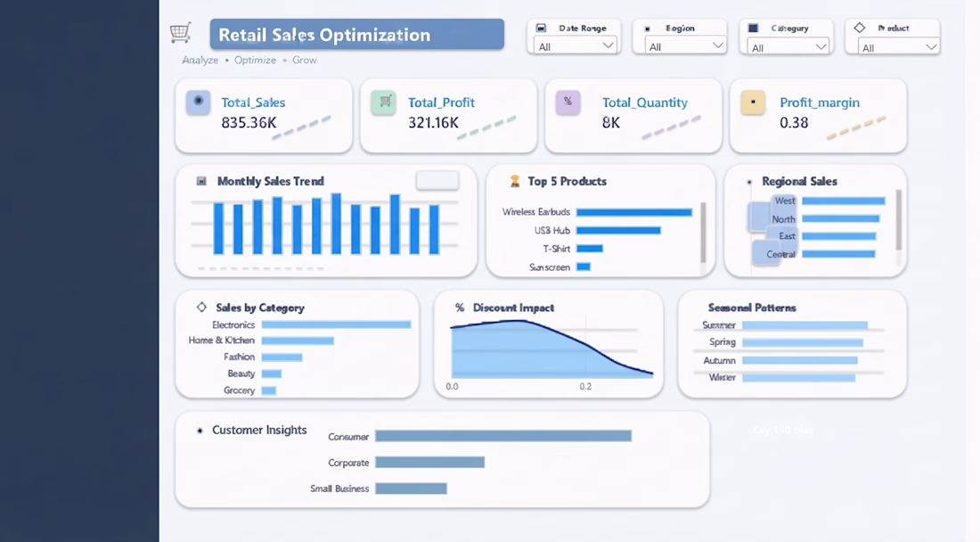Click the Top 5 Products scrollbar
Image resolution: width=980 pixels, height=542 pixels.
pyautogui.click(x=703, y=232)
